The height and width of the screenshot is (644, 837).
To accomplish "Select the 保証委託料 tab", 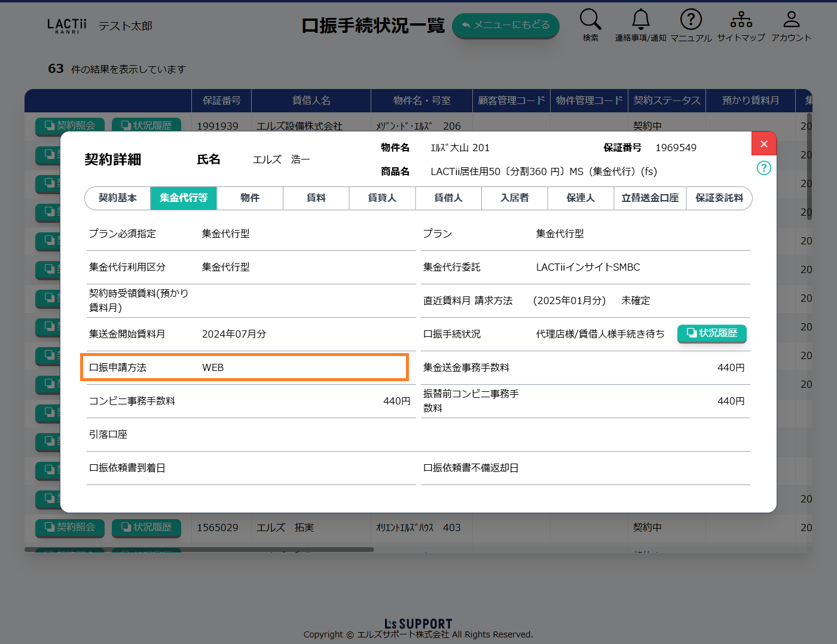I will point(719,198).
